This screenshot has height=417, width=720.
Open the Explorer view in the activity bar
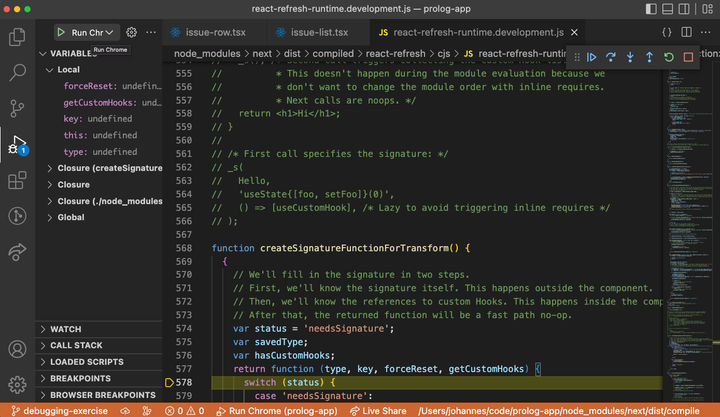click(17, 39)
